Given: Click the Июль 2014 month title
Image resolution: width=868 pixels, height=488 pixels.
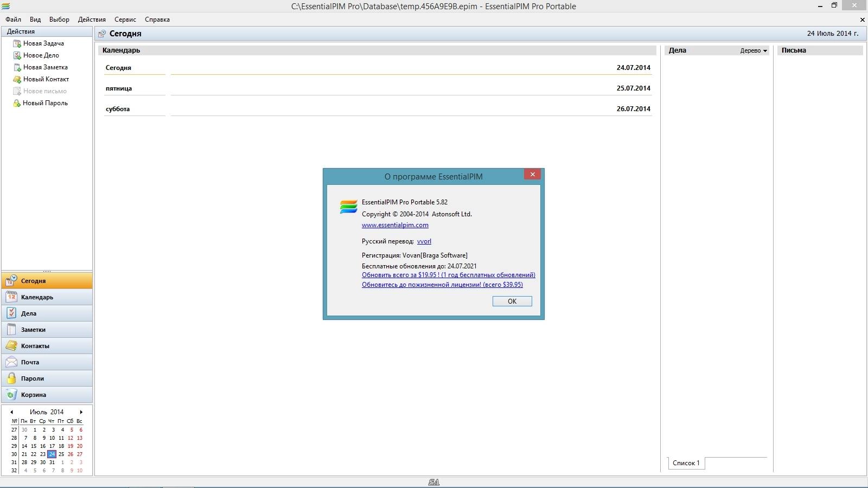Looking at the screenshot, I should coord(47,412).
